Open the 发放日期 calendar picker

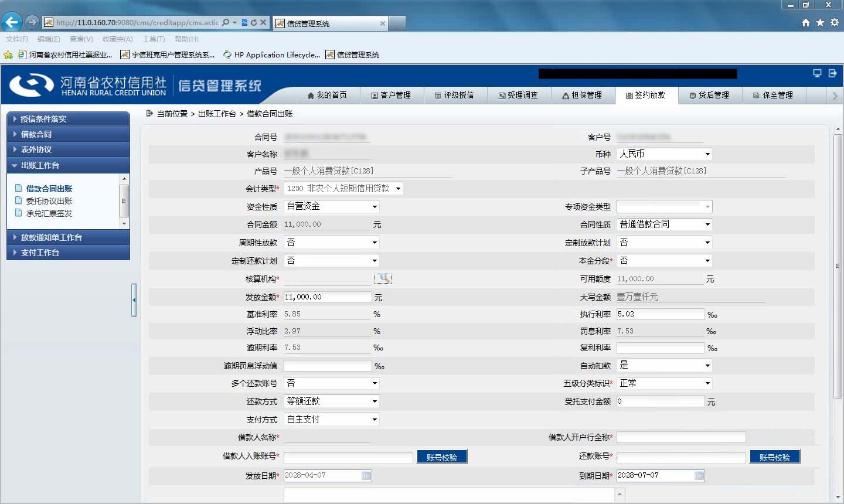point(366,475)
